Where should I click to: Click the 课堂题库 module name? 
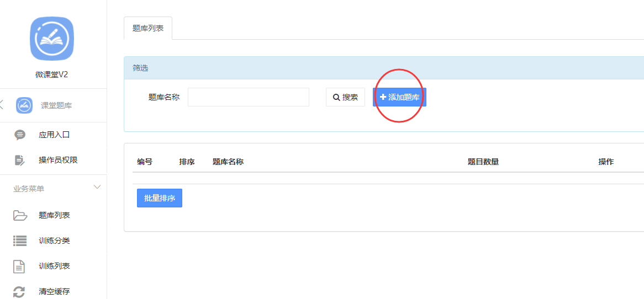(x=56, y=105)
